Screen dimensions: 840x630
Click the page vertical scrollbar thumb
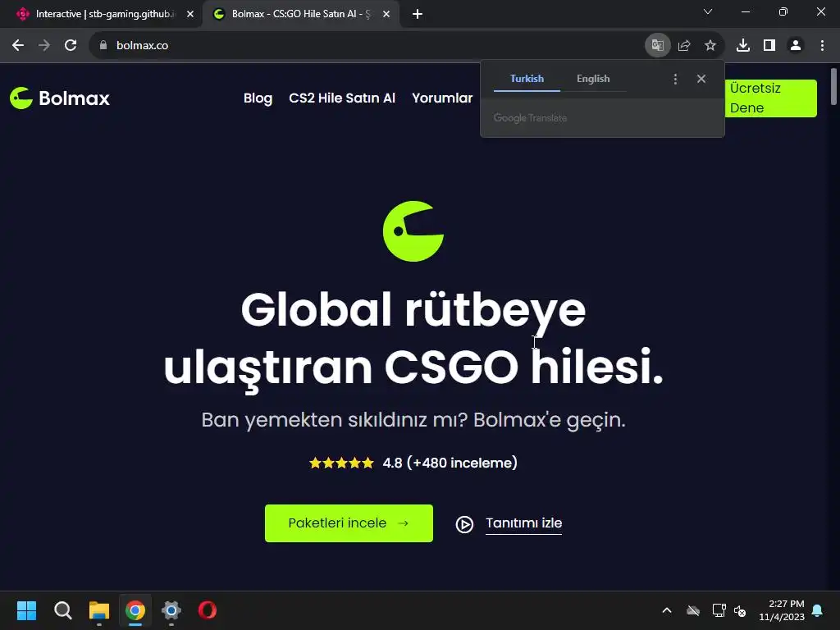pyautogui.click(x=833, y=87)
